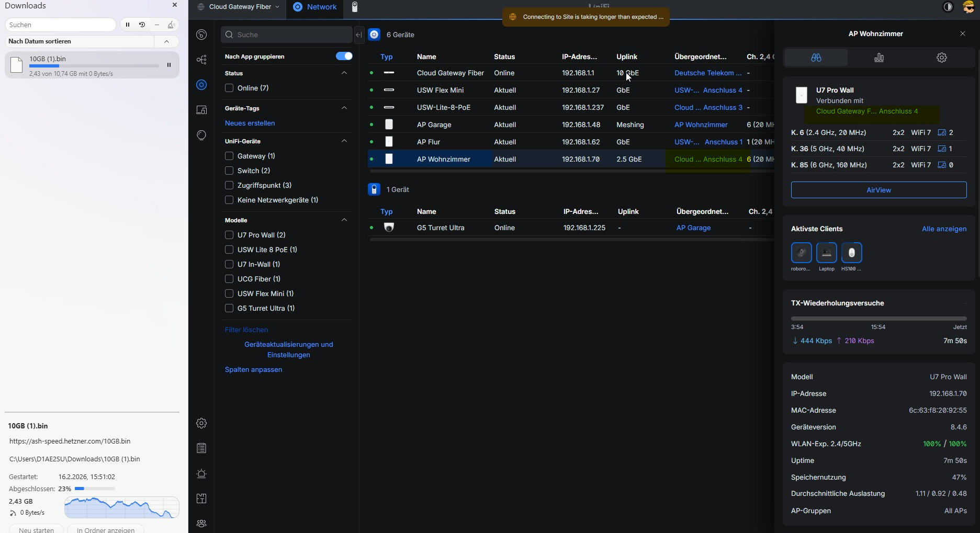The image size is (980, 533).
Task: Pause the 10GB (1).bin download
Action: (x=168, y=65)
